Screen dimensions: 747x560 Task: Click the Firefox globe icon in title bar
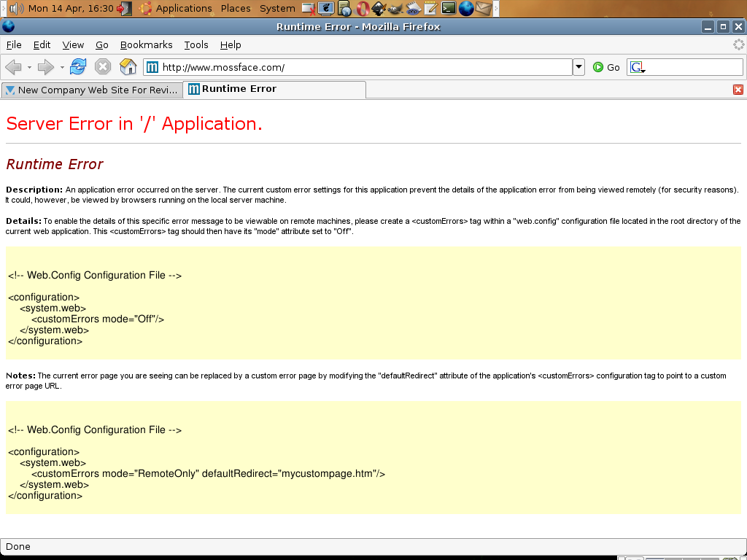(9, 27)
